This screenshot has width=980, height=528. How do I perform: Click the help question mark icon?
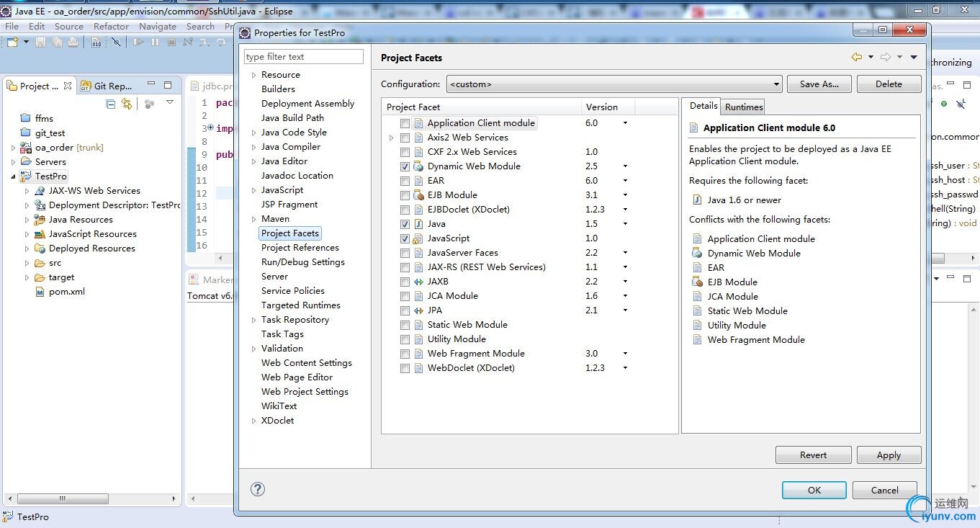pyautogui.click(x=258, y=489)
